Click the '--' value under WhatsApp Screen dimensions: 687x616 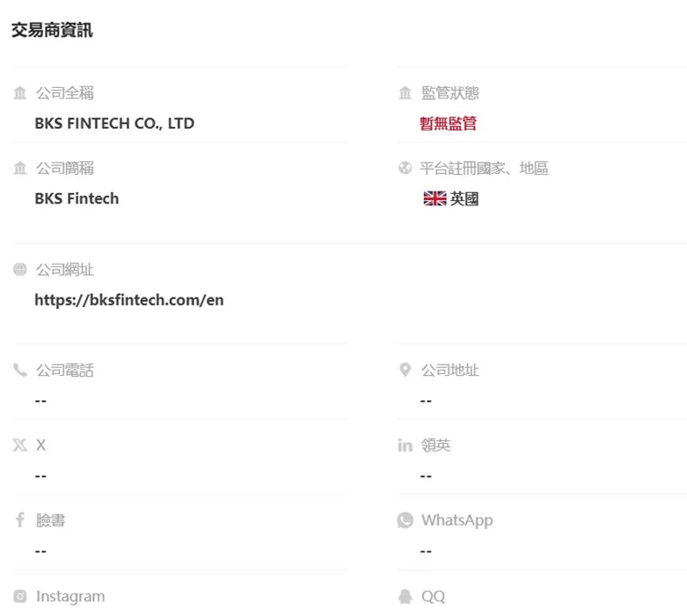(426, 552)
